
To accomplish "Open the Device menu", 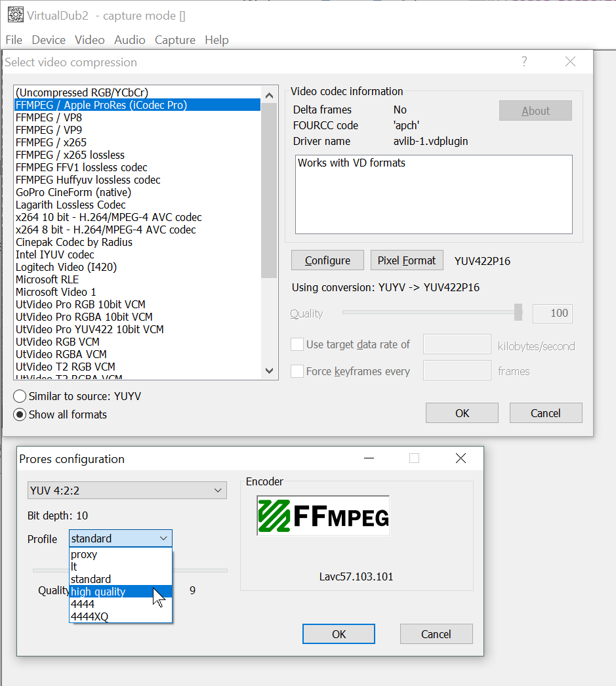I will pos(49,40).
